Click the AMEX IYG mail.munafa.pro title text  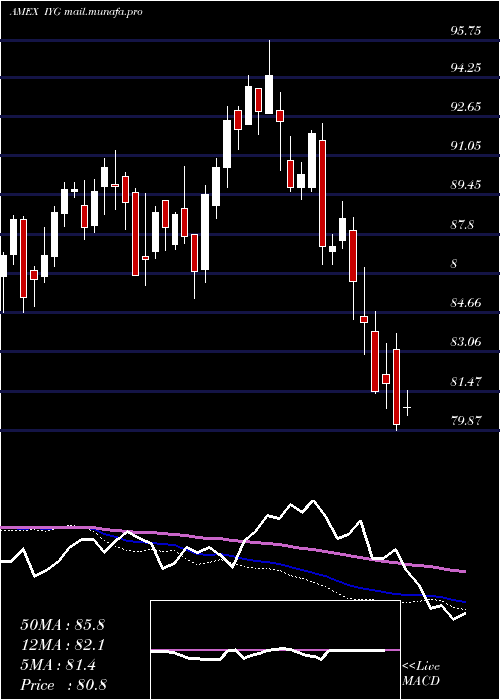76,12
